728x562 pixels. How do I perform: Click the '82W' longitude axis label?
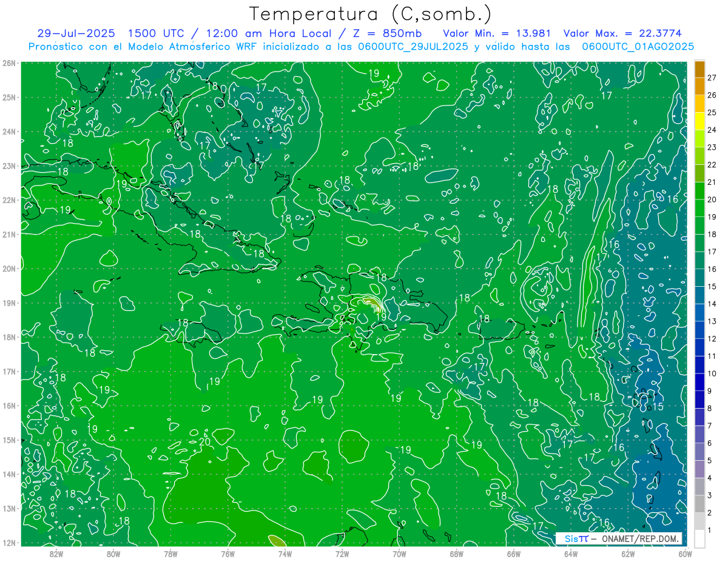[x=56, y=553]
